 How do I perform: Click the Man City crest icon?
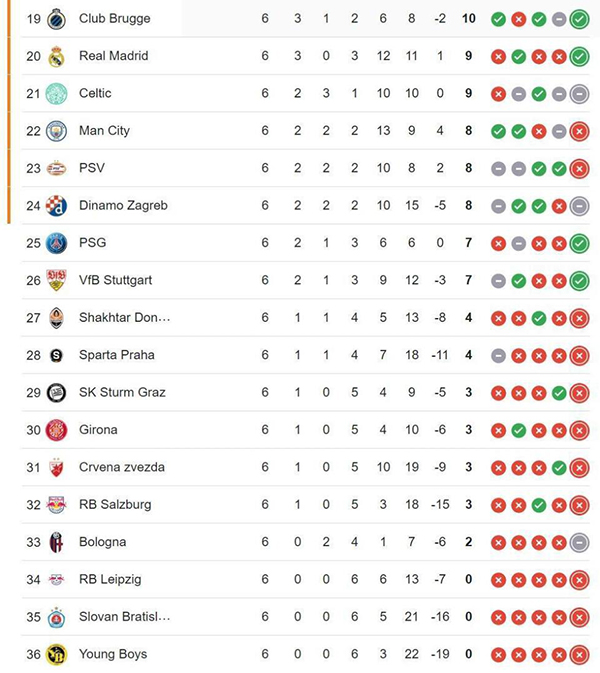click(56, 131)
